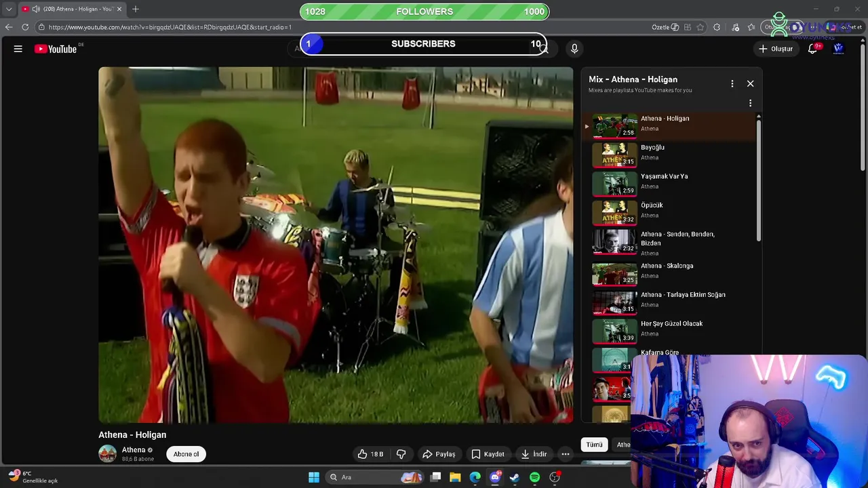Open Windows Start menu
The height and width of the screenshot is (488, 868).
314,477
